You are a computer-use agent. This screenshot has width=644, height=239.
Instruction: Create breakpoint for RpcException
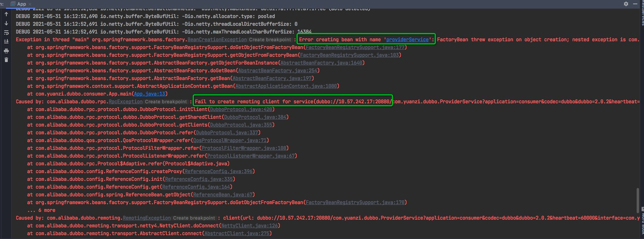click(166, 102)
